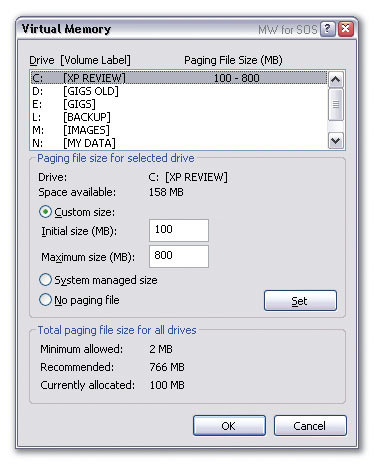This screenshot has width=374, height=467.
Task: Click the 158 MB space available value
Action: tap(166, 192)
